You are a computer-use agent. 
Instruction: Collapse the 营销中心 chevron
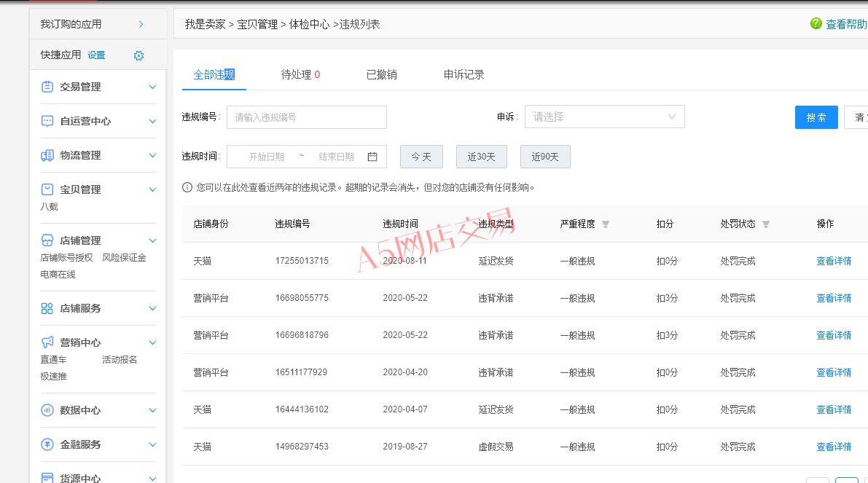153,342
